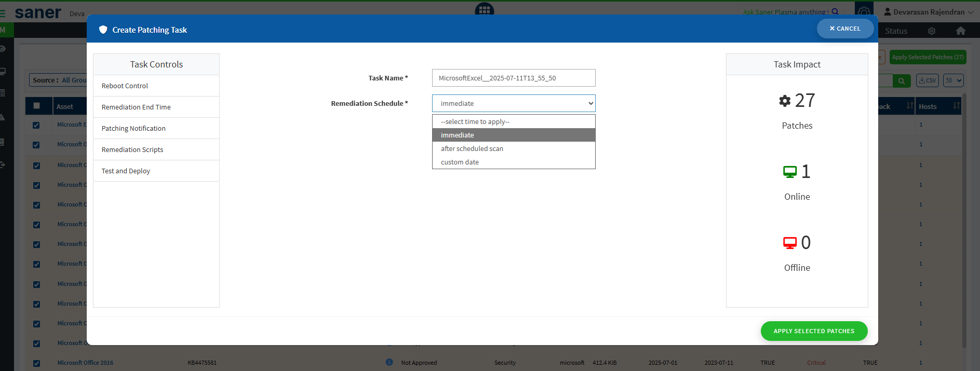The width and height of the screenshot is (980, 371).
Task: Click the green search magnifier button
Action: [902, 80]
